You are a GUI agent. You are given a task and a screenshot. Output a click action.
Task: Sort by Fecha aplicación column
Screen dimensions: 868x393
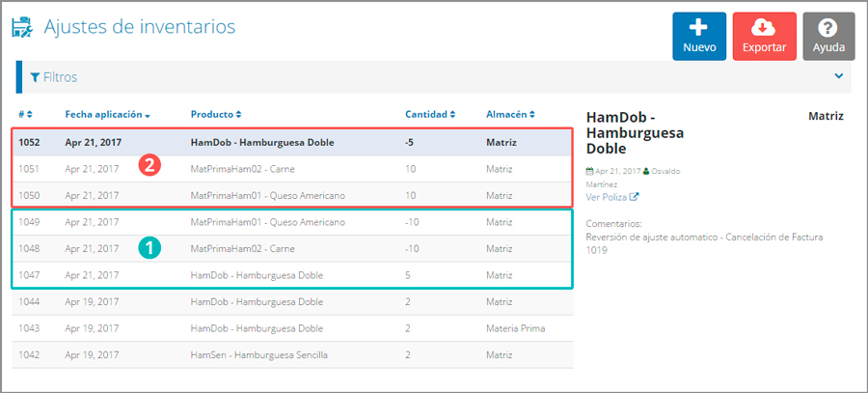[108, 115]
